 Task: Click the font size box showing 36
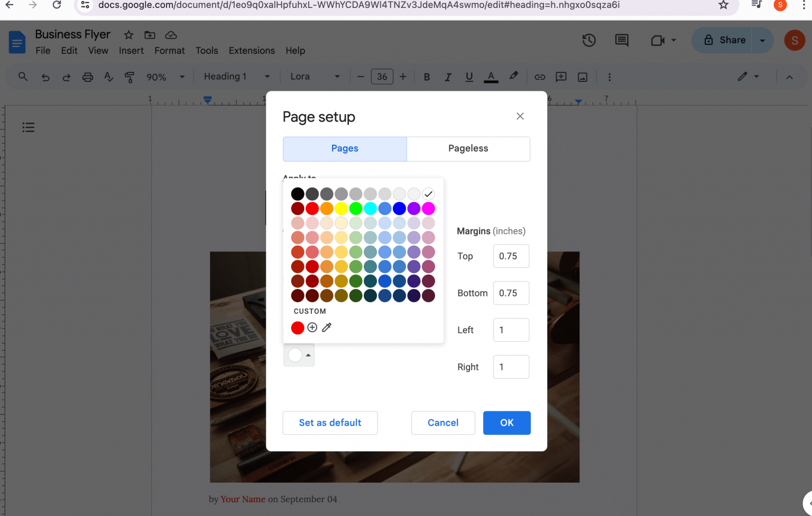(382, 77)
